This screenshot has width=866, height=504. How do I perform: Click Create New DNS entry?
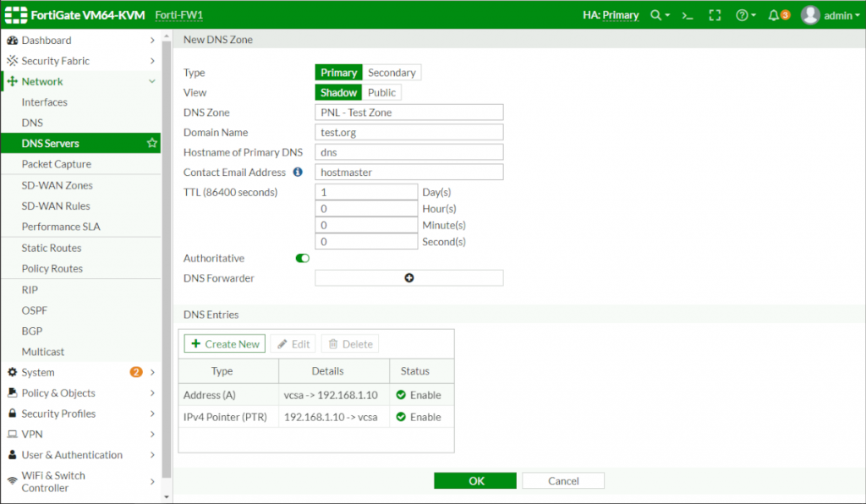coord(225,344)
